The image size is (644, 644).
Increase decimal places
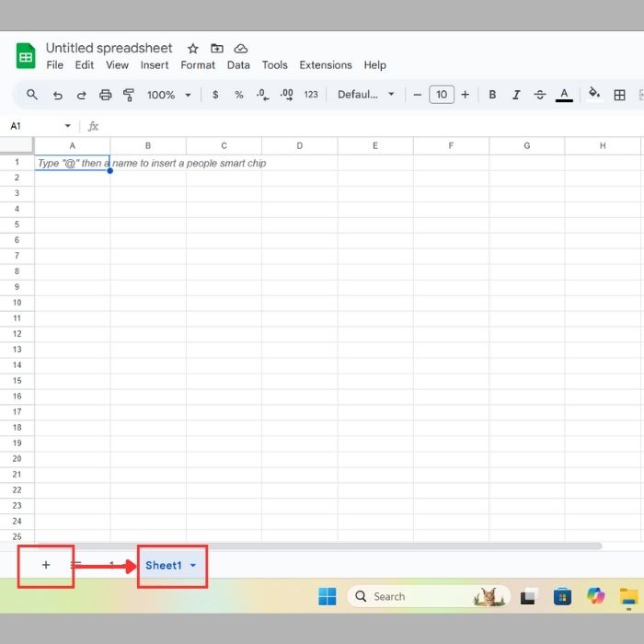tap(287, 95)
